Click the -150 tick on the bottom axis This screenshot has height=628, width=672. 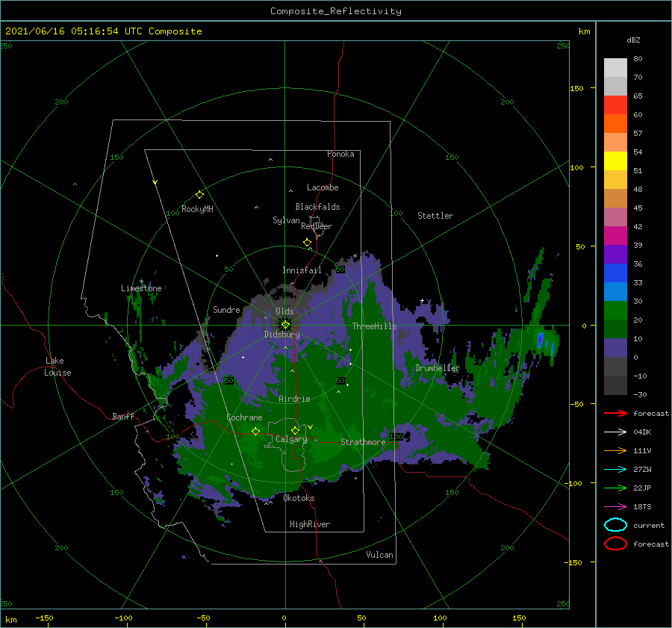[x=44, y=618]
